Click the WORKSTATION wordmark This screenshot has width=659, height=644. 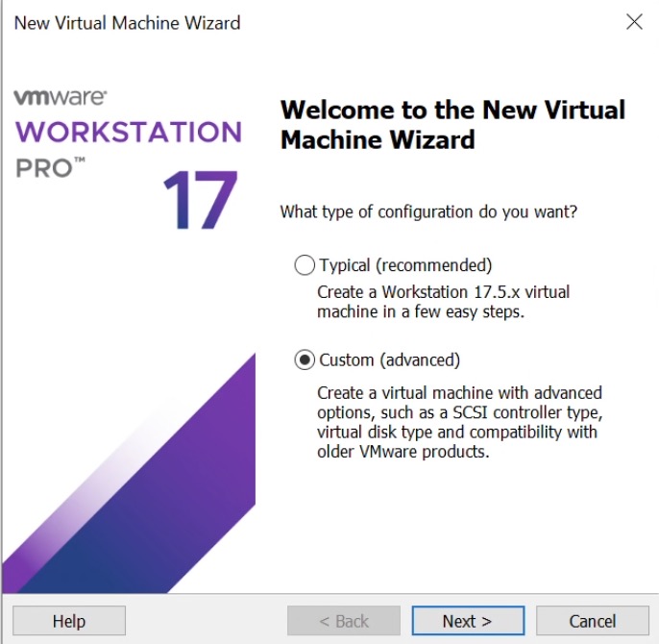(129, 132)
